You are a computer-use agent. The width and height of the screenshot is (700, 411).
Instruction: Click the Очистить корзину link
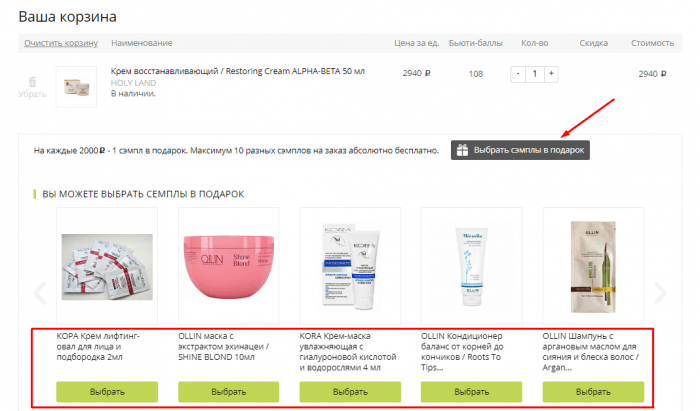click(x=61, y=43)
